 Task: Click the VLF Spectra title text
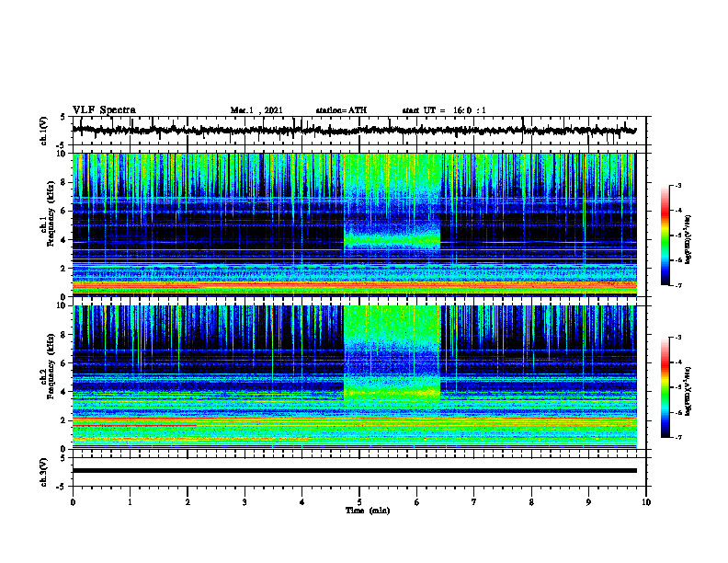tap(104, 109)
